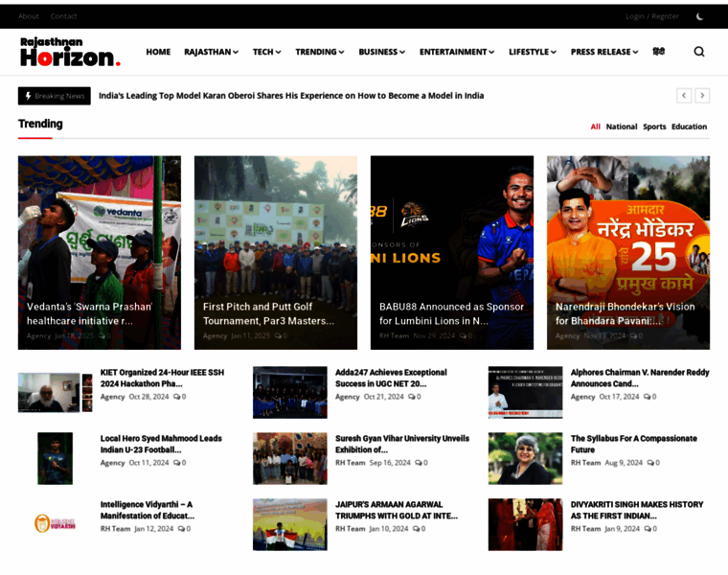This screenshot has width=728, height=575.
Task: Click the Breaking News lightning label
Action: 55,96
